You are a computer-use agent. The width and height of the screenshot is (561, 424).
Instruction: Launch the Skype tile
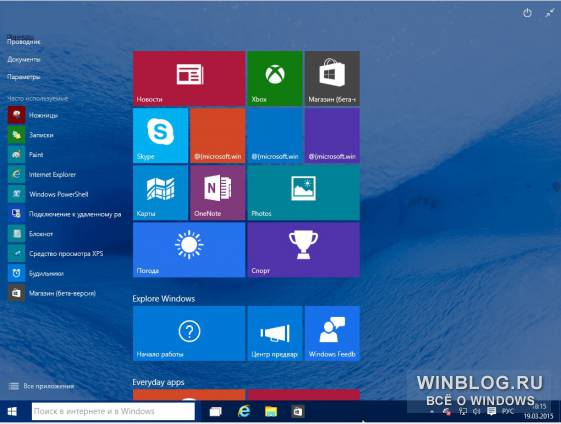(160, 136)
